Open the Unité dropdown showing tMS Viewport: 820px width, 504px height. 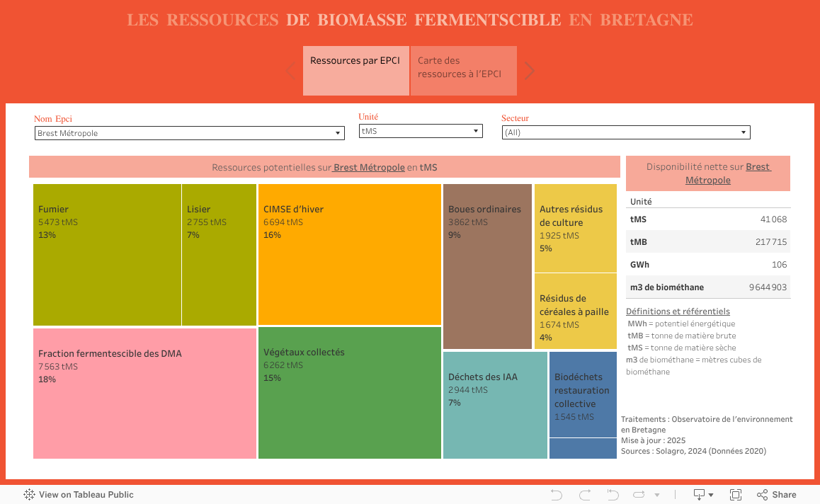click(x=421, y=131)
